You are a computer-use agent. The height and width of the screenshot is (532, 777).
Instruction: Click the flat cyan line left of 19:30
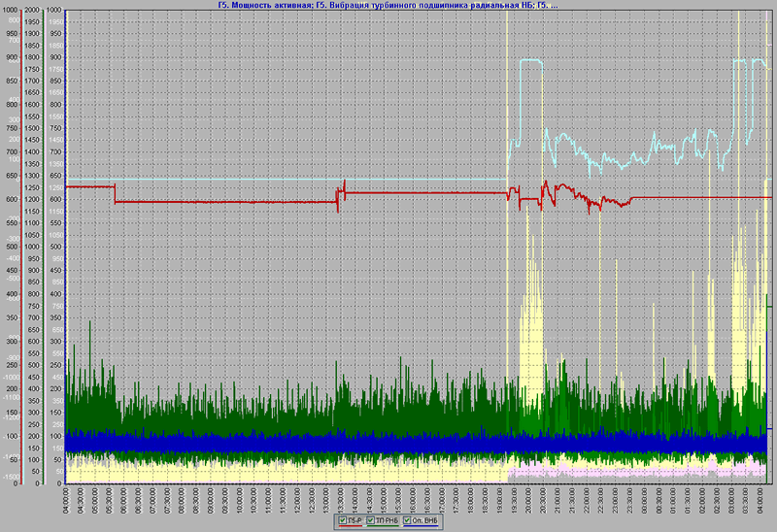pyautogui.click(x=291, y=179)
